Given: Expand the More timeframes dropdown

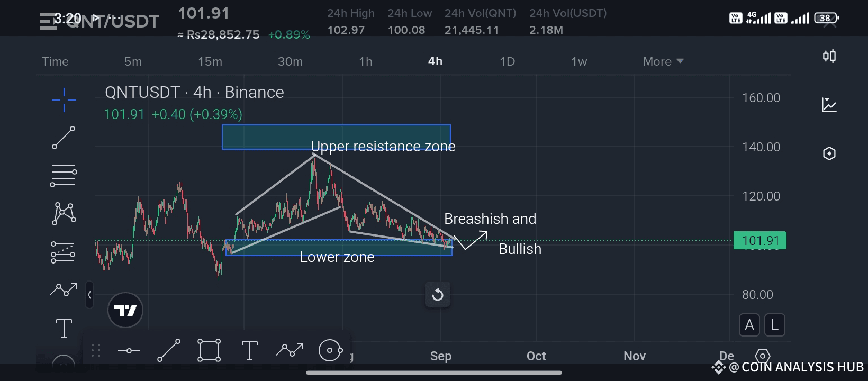Looking at the screenshot, I should point(663,61).
